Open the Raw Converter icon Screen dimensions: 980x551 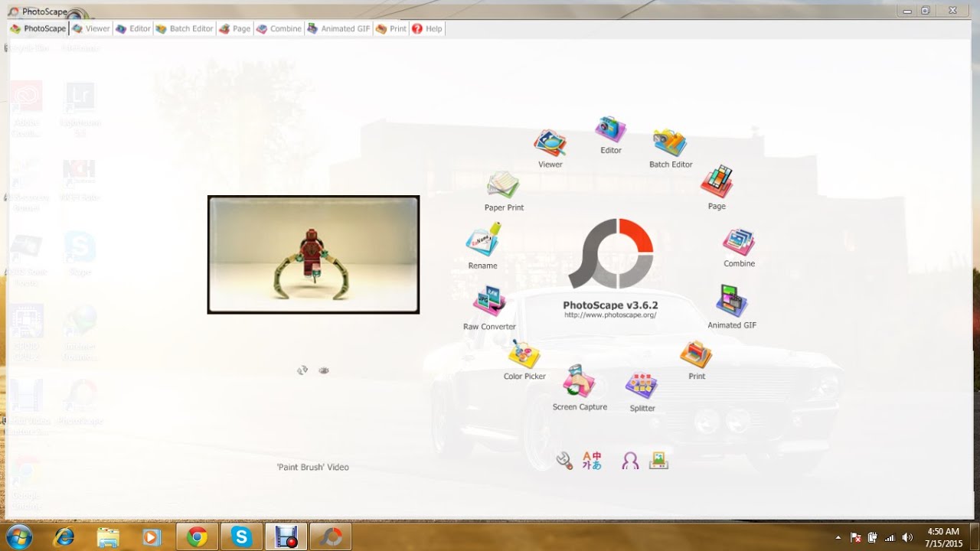(x=489, y=302)
